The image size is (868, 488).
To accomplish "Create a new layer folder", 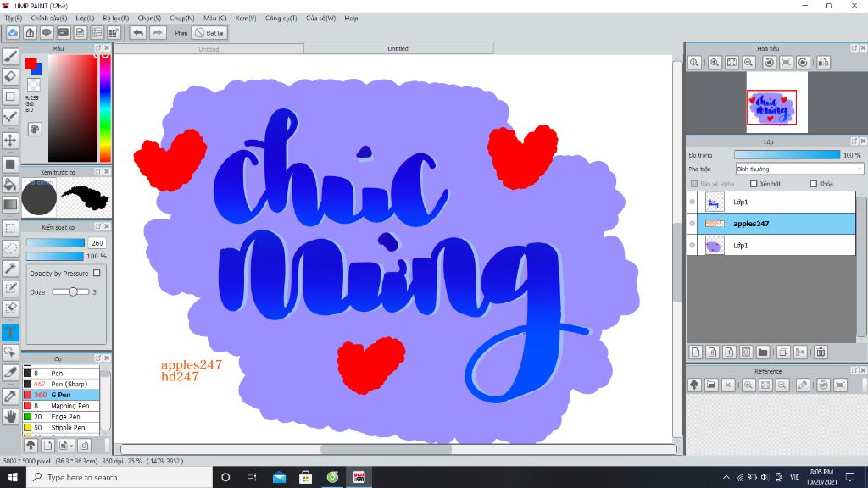I will coord(763,352).
